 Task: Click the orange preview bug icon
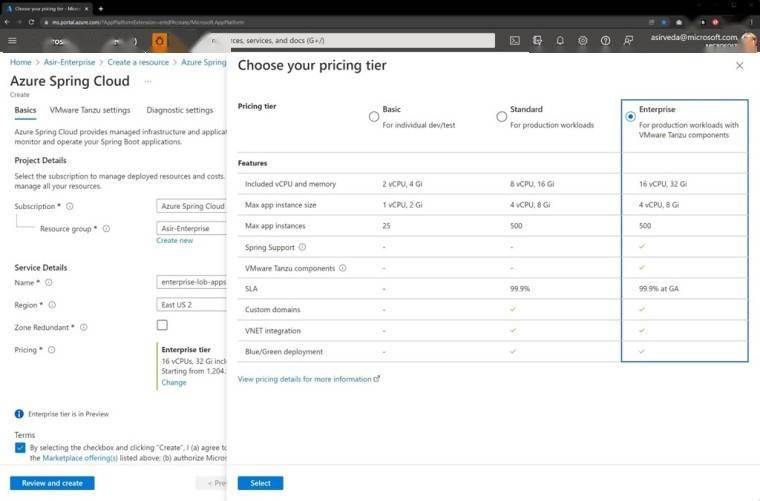[x=159, y=41]
